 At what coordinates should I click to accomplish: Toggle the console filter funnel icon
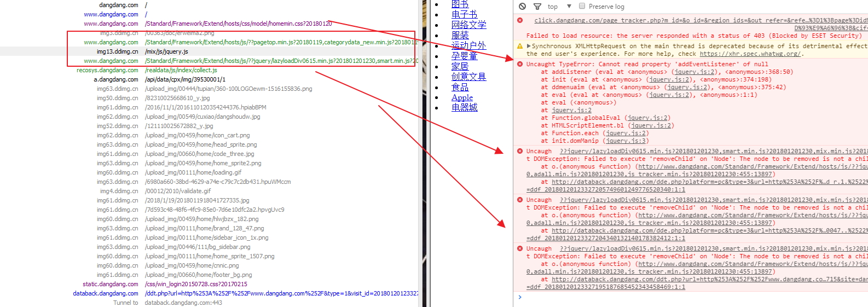pyautogui.click(x=537, y=7)
